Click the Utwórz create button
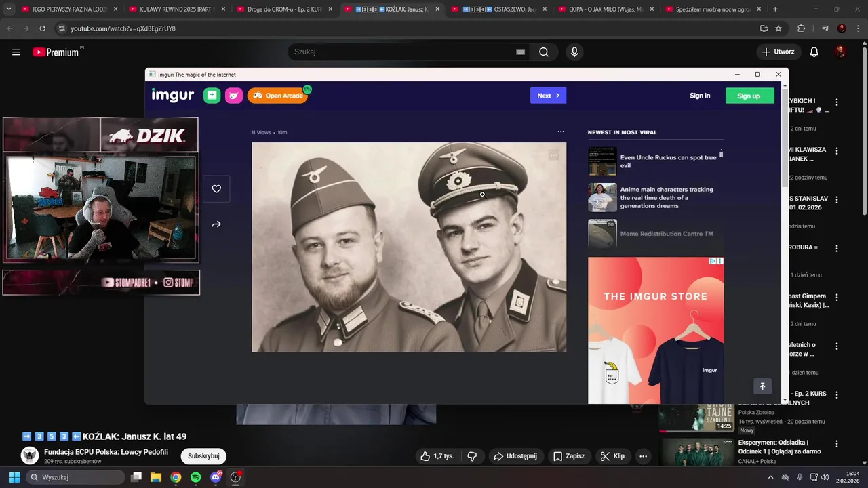The height and width of the screenshot is (488, 868). coord(778,52)
